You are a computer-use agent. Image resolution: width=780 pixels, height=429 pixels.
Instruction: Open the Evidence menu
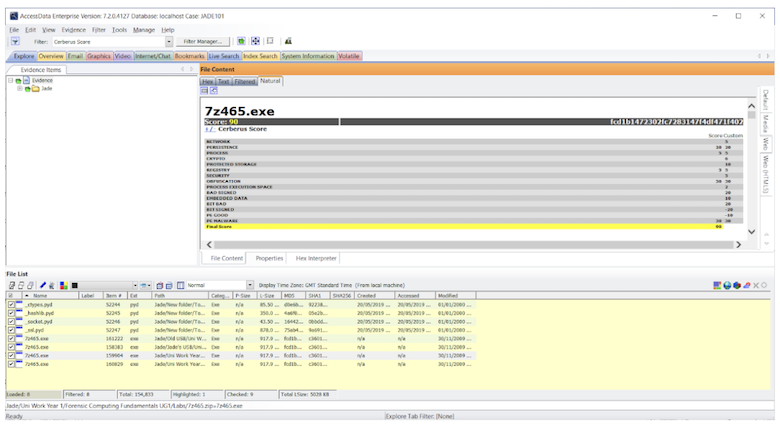click(74, 30)
